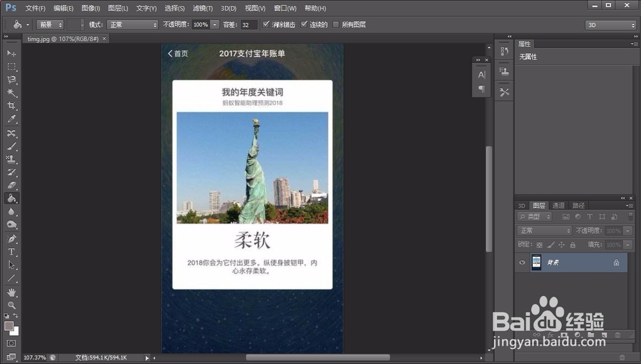Select the Eraser tool
641x364 pixels.
[x=12, y=185]
